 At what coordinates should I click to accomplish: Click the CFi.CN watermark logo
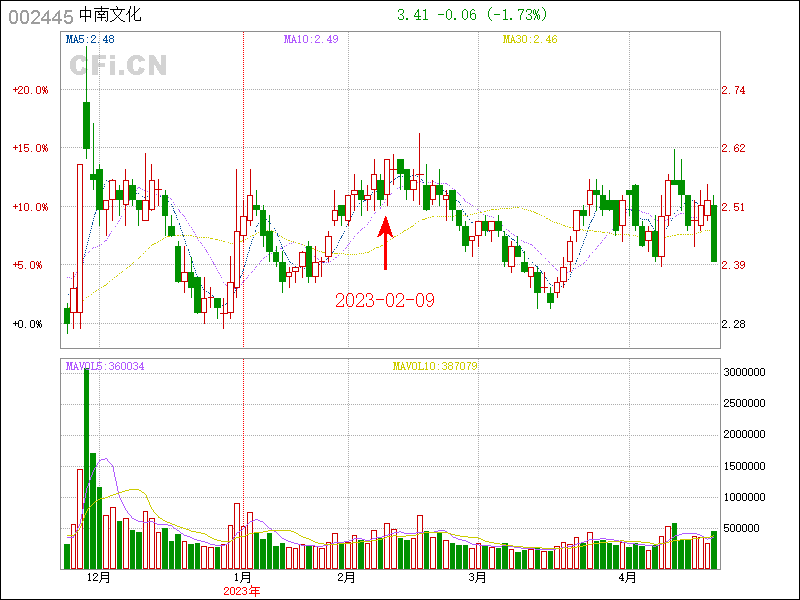point(118,65)
